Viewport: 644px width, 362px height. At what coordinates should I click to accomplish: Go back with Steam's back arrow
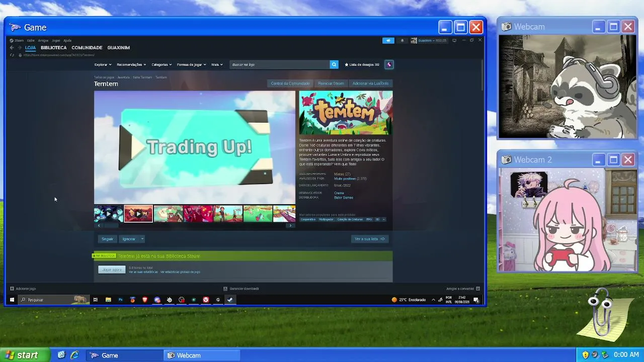(x=12, y=48)
